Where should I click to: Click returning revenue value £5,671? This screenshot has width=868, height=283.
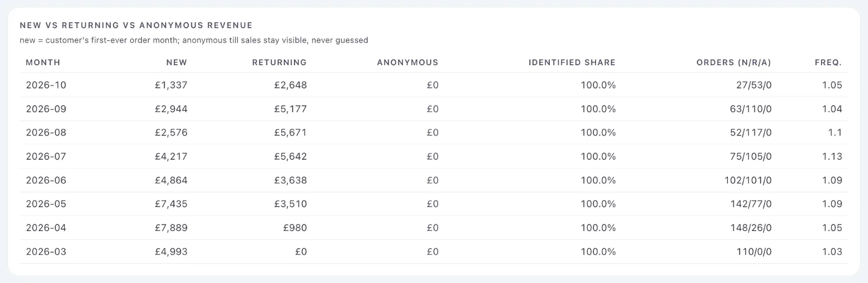[290, 133]
